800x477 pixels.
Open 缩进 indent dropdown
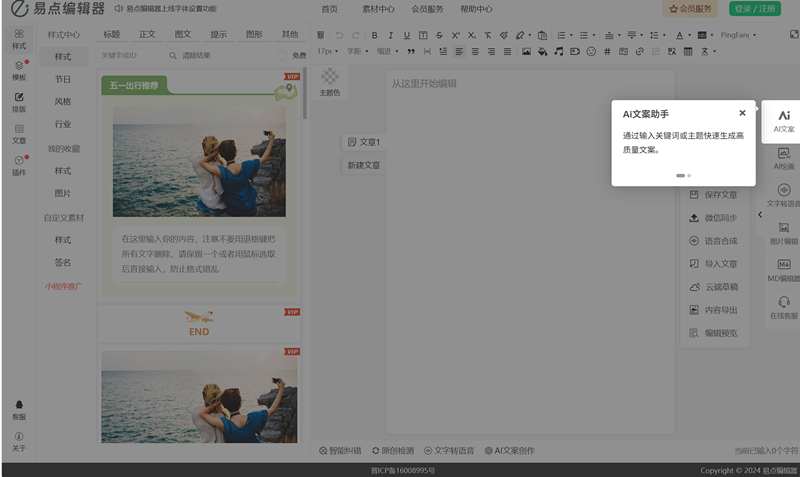tap(388, 52)
